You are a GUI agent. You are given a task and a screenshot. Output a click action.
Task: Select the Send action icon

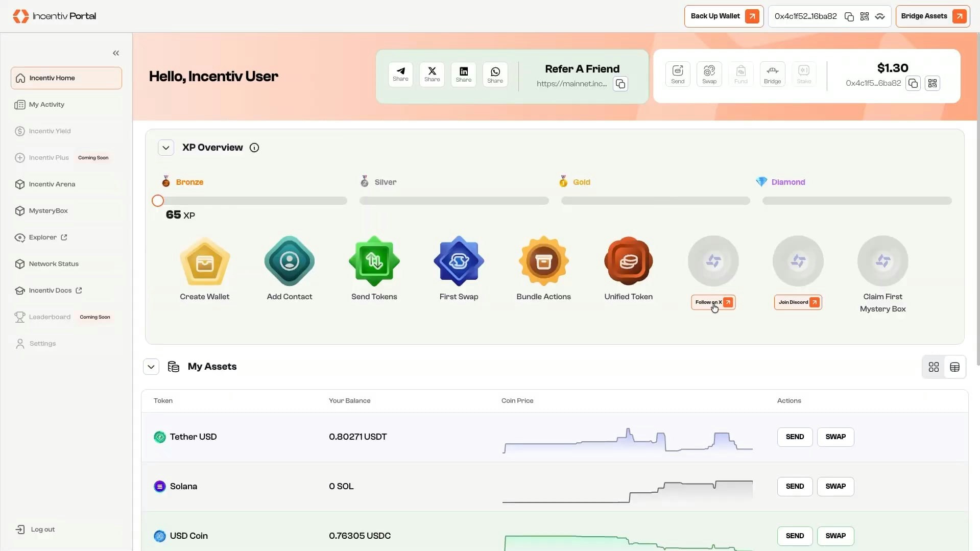pos(677,74)
